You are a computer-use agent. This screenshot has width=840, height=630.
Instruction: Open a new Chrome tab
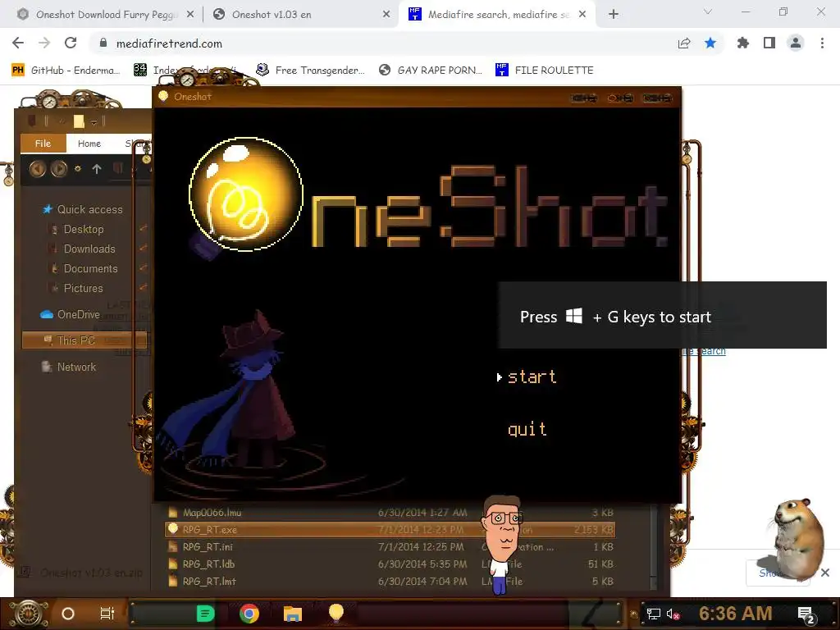(x=614, y=15)
